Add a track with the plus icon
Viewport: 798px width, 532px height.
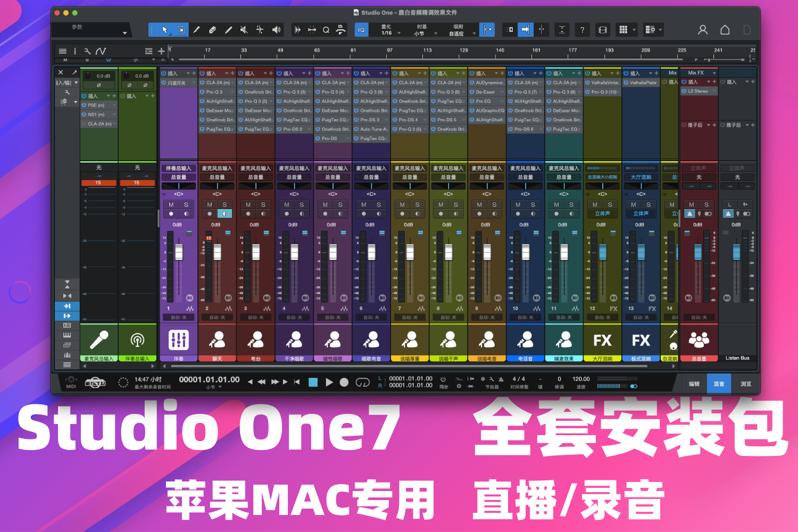coord(161,51)
